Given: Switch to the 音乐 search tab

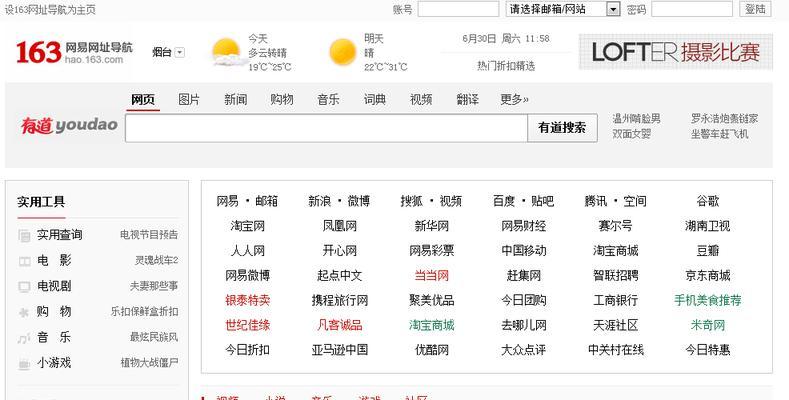Looking at the screenshot, I should (328, 100).
